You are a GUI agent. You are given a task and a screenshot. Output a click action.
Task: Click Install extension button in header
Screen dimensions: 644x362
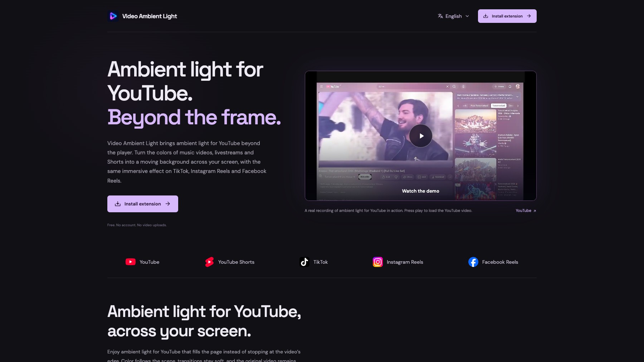click(507, 16)
